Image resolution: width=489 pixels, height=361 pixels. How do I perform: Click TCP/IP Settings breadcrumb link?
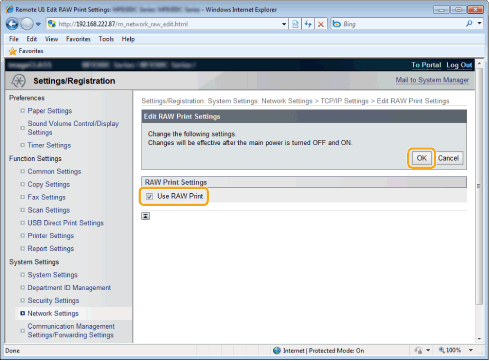344,101
